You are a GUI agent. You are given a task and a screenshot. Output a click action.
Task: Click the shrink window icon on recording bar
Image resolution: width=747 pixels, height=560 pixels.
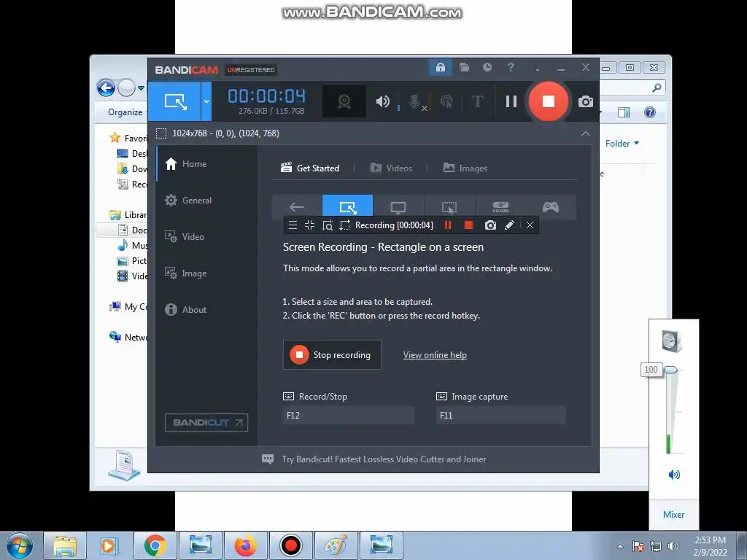pos(309,225)
